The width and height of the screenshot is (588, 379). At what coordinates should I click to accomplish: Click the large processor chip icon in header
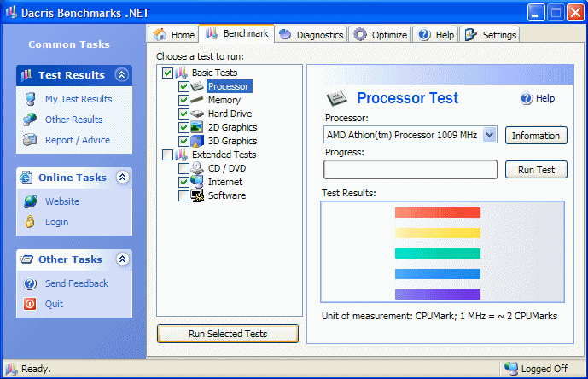tap(337, 98)
